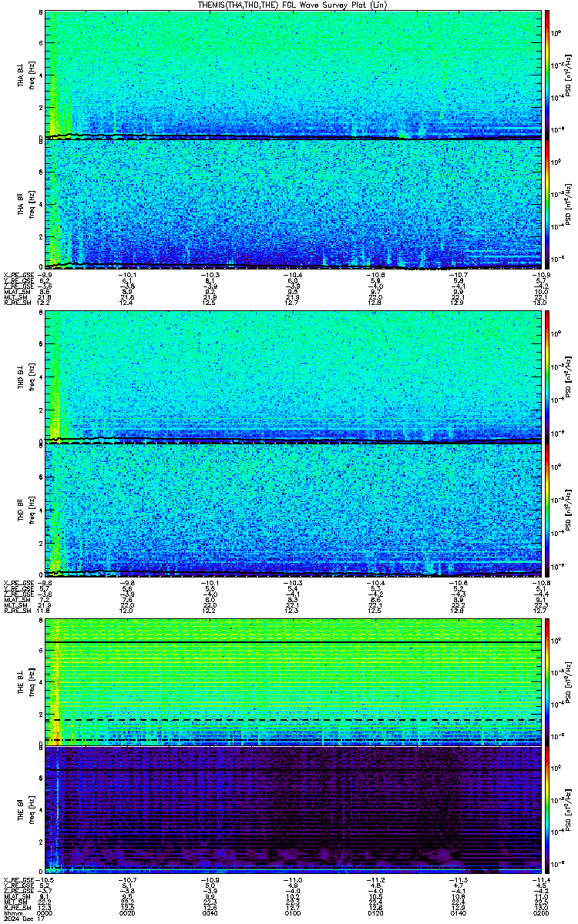Click the THD B∥ PSD color bar
The width and height of the screenshot is (578, 924).
click(548, 510)
